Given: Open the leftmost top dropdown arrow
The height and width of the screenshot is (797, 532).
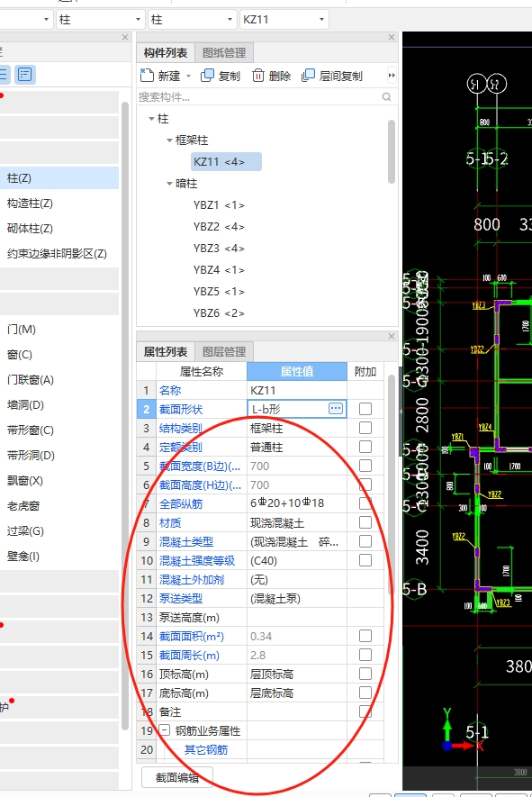Looking at the screenshot, I should click(46, 20).
